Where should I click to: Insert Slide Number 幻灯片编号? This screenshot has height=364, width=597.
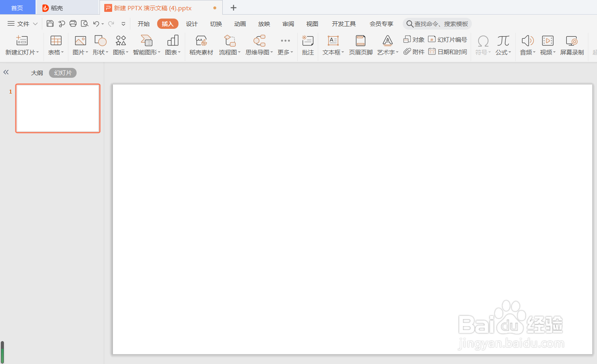pos(447,39)
